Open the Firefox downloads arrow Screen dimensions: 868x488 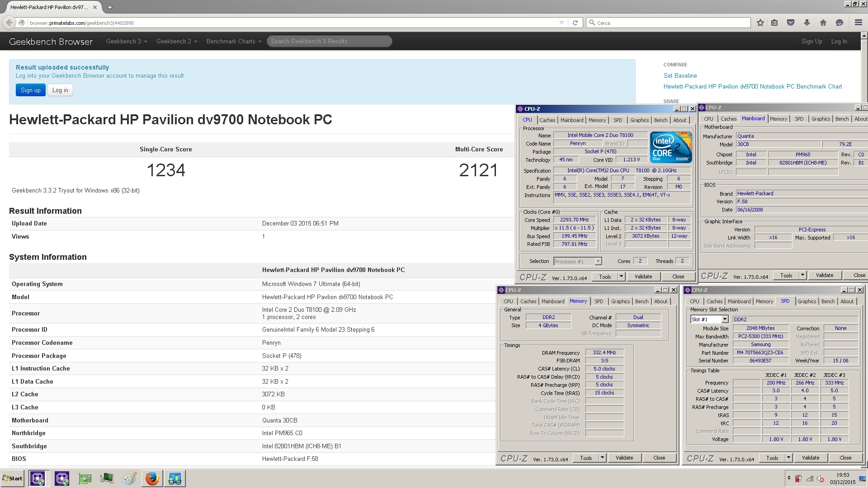tap(807, 23)
